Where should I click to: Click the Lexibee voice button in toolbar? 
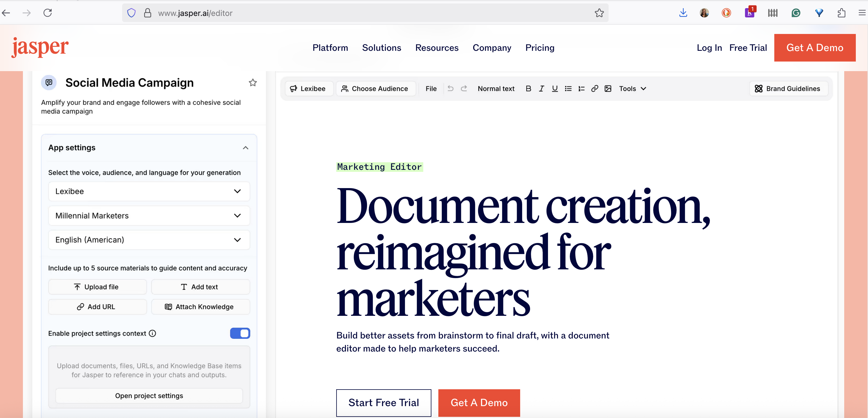coord(309,89)
